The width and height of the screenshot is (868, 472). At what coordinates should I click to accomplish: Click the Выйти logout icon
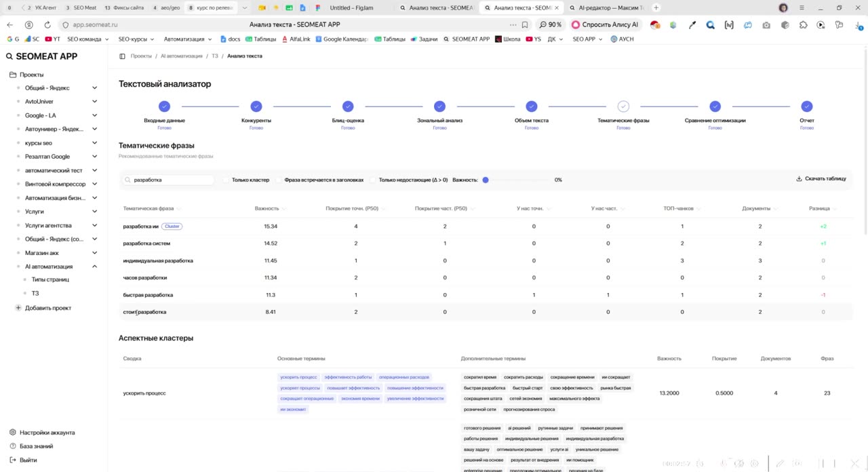tap(13, 460)
